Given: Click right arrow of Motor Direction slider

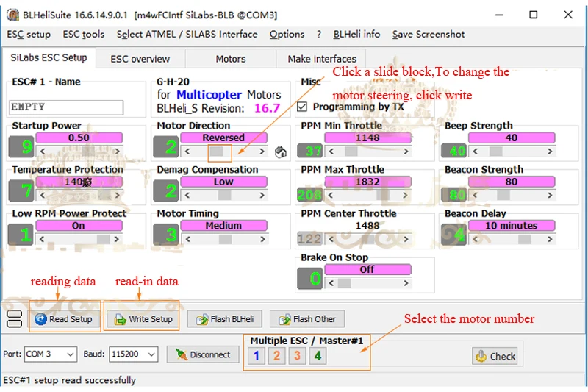Looking at the screenshot, I should tap(262, 152).
